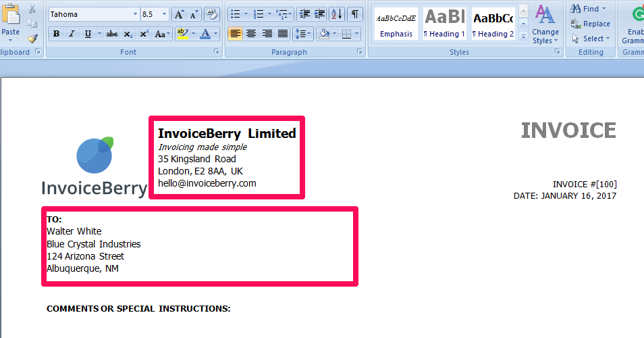Apply the Heading 2 style
Image resolution: width=644 pixels, height=338 pixels.
click(x=493, y=24)
